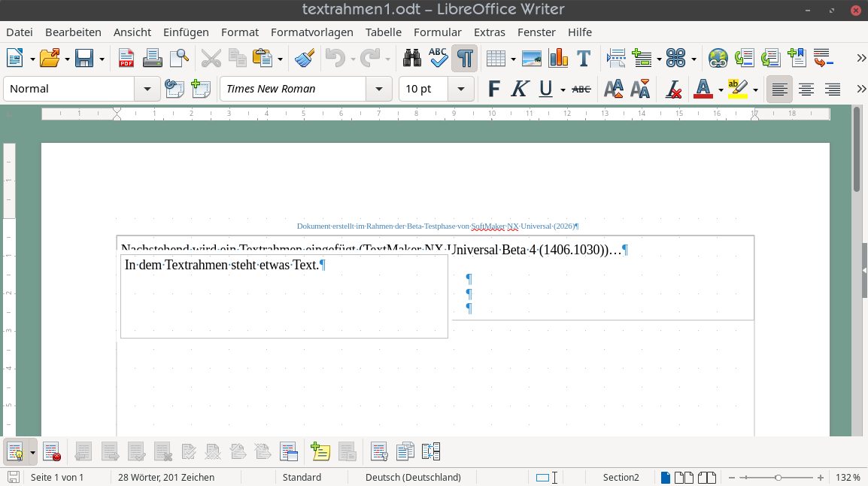Image resolution: width=868 pixels, height=486 pixels.
Task: Click the Update Selected Style icon
Action: click(175, 89)
